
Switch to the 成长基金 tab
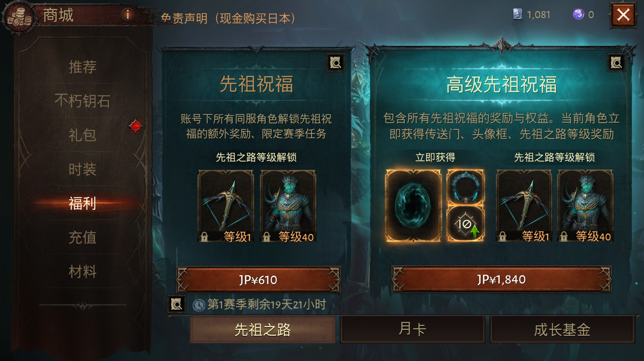pos(562,329)
